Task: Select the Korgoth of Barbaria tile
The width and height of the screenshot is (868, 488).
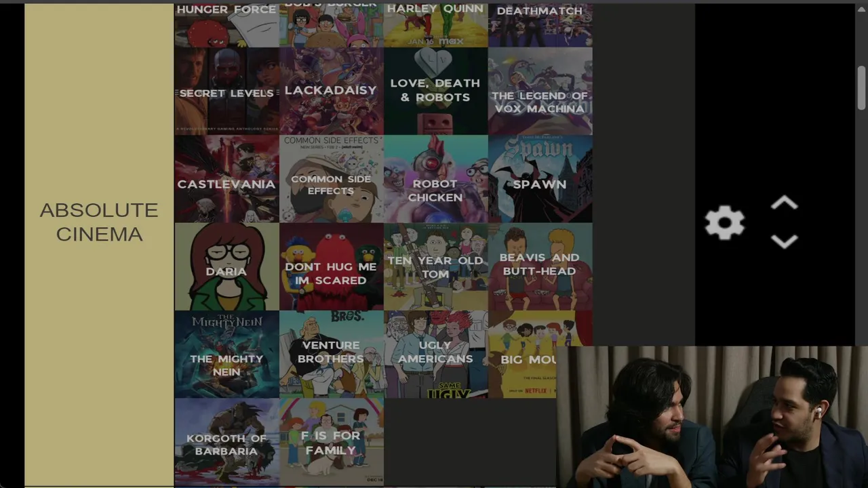Action: 226,442
